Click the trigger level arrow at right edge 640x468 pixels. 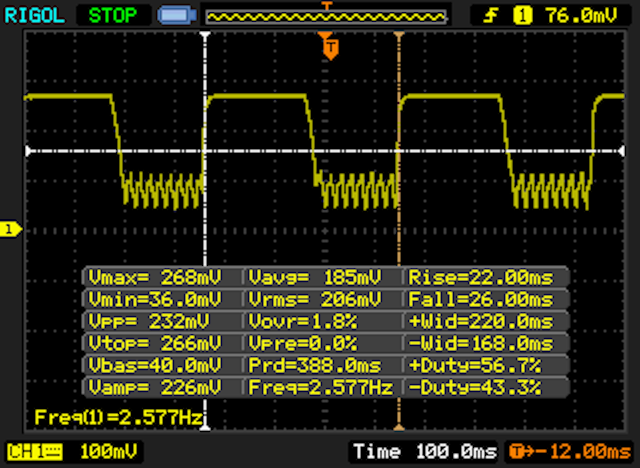(621, 151)
